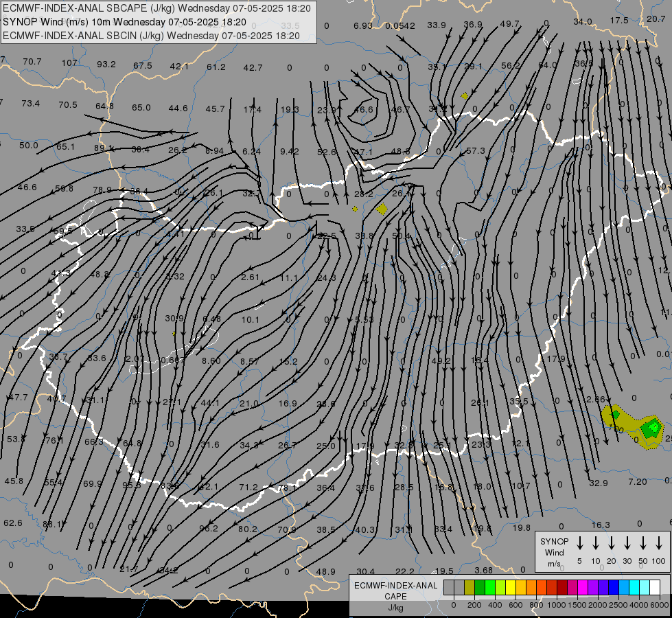Click the map value 9.42
Image resolution: width=672 pixels, height=618 pixels.
click(x=290, y=151)
